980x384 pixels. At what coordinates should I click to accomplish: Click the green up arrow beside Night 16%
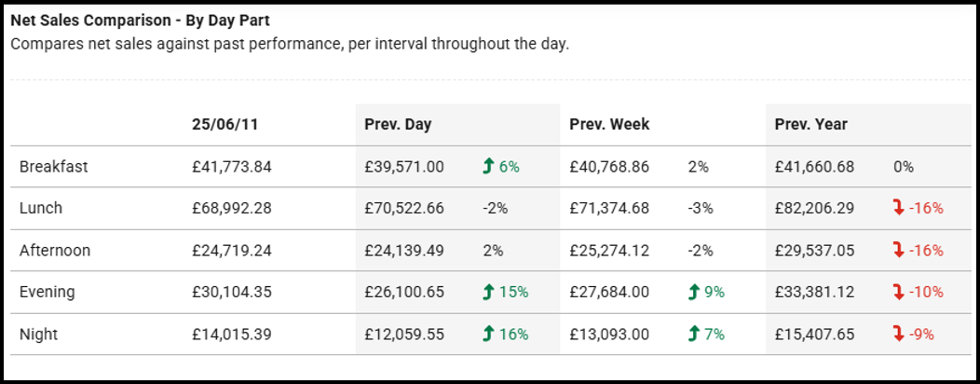pyautogui.click(x=487, y=334)
